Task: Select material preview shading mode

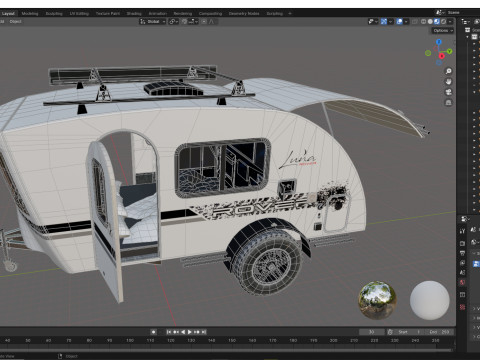Action: pos(437,21)
